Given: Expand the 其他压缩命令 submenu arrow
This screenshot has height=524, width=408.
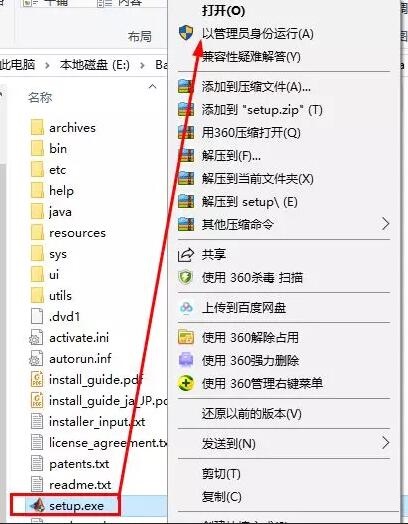Looking at the screenshot, I should 385,224.
